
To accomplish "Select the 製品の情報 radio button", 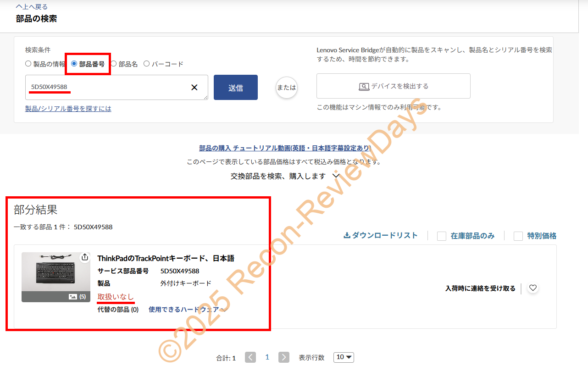I will pos(28,64).
